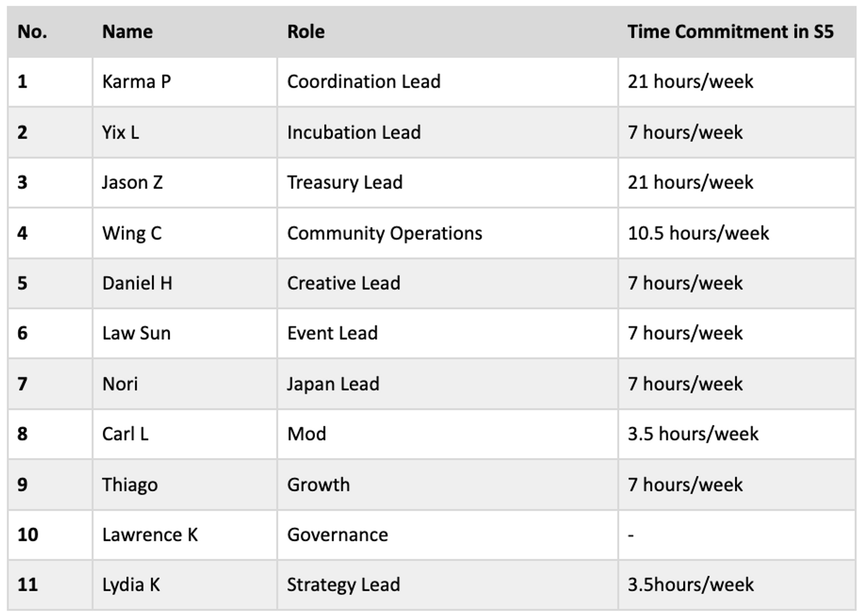The image size is (861, 616).
Task: Select the 'Karma P' name cell
Action: pyautogui.click(x=137, y=82)
